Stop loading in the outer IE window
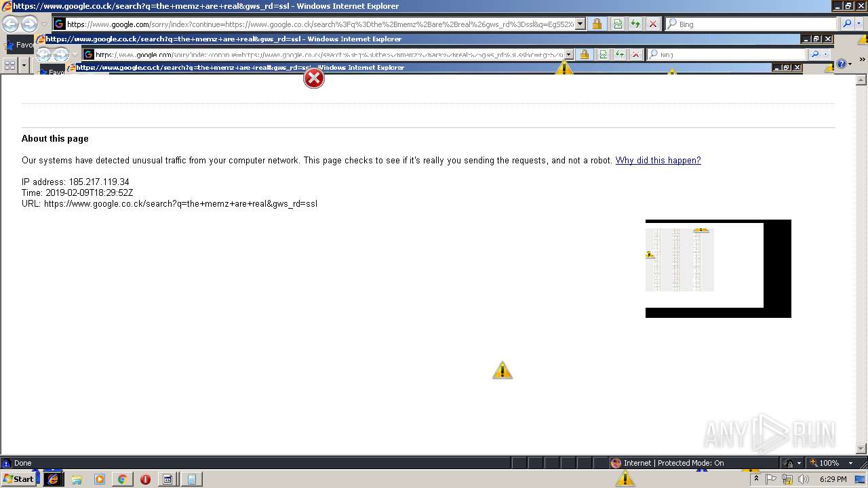 652,24
